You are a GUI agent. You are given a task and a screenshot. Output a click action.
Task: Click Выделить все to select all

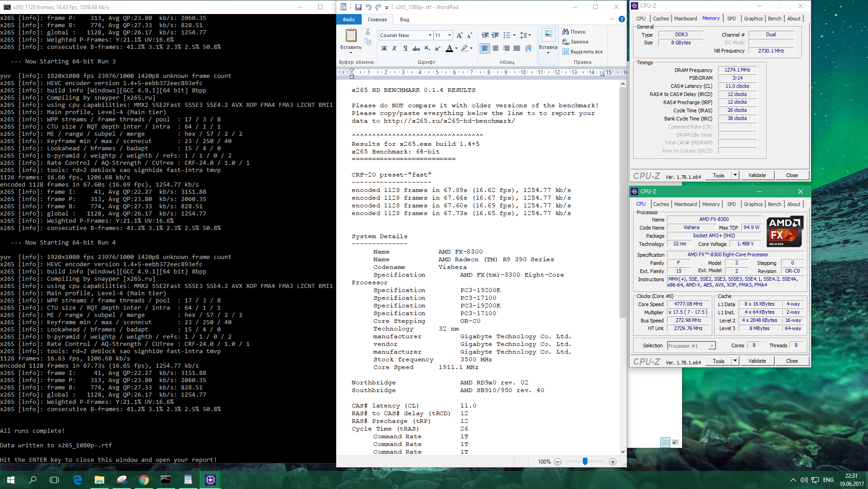click(x=582, y=52)
